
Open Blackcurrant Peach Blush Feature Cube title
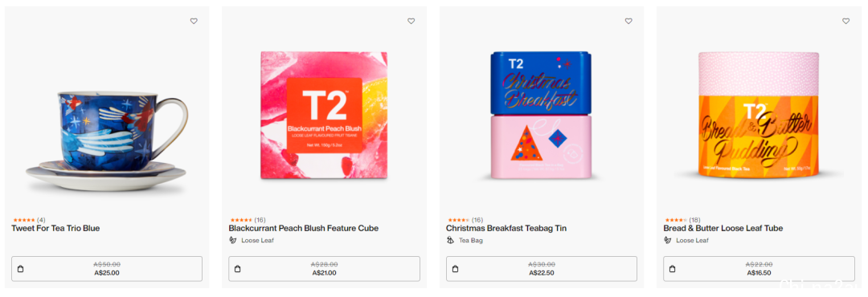(x=303, y=228)
